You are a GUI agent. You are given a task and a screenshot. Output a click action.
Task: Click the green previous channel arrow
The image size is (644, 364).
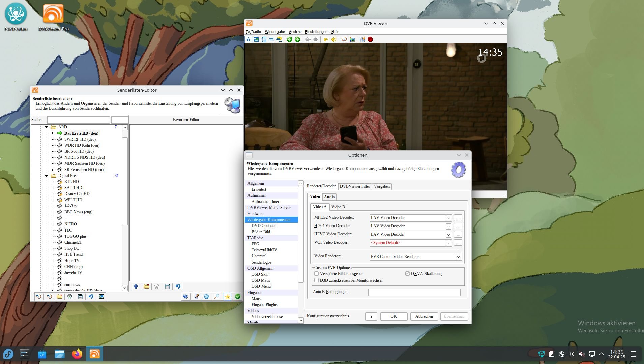tap(289, 39)
